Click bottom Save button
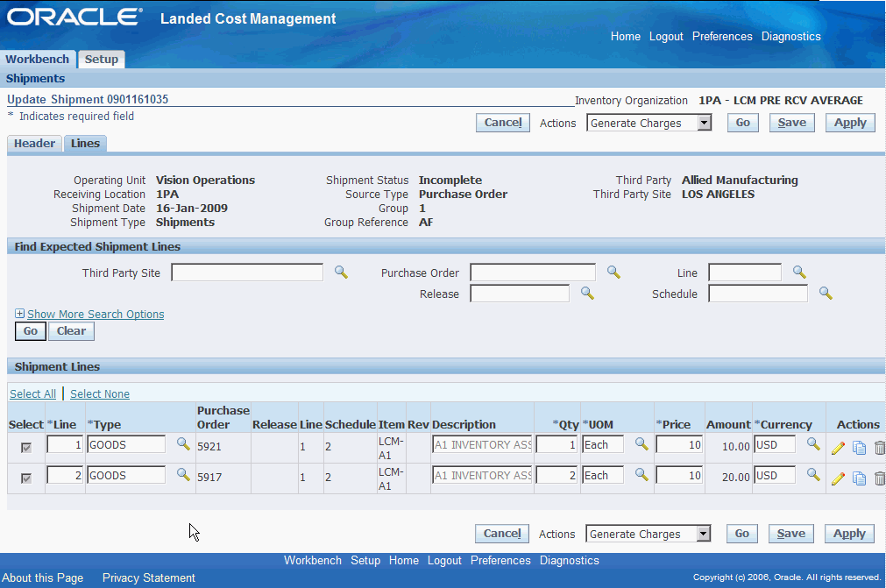The height and width of the screenshot is (588, 886). pos(790,534)
